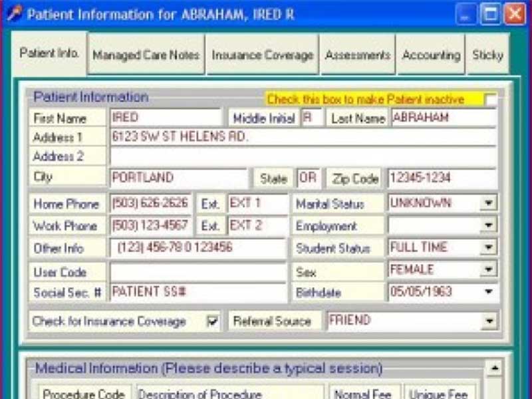The width and height of the screenshot is (532, 399).
Task: Click the Description of Procedure column header
Action: [x=230, y=393]
